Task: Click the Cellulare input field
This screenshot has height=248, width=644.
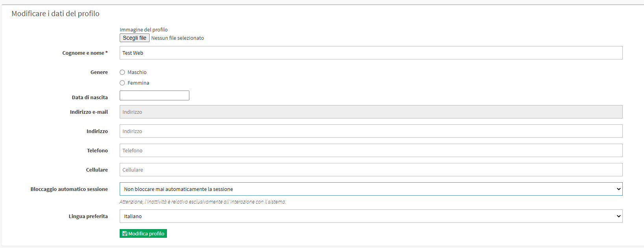Action: click(371, 170)
